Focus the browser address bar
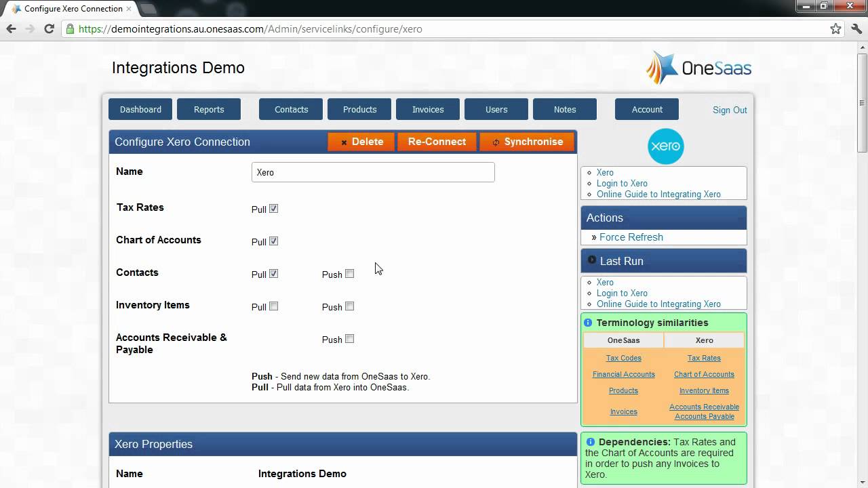868x488 pixels. click(448, 29)
